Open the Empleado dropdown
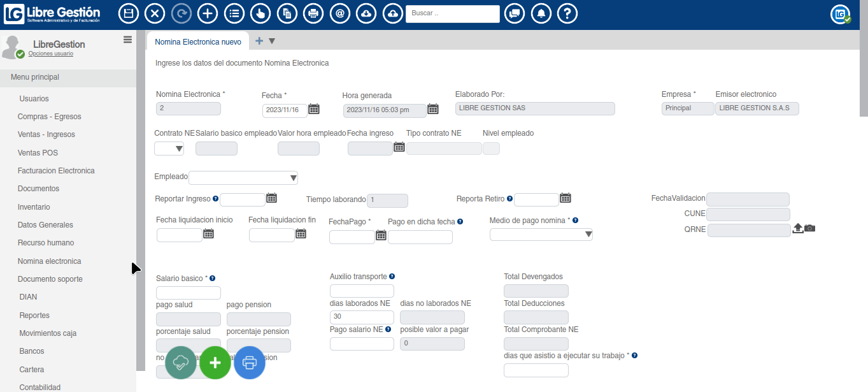 [292, 177]
